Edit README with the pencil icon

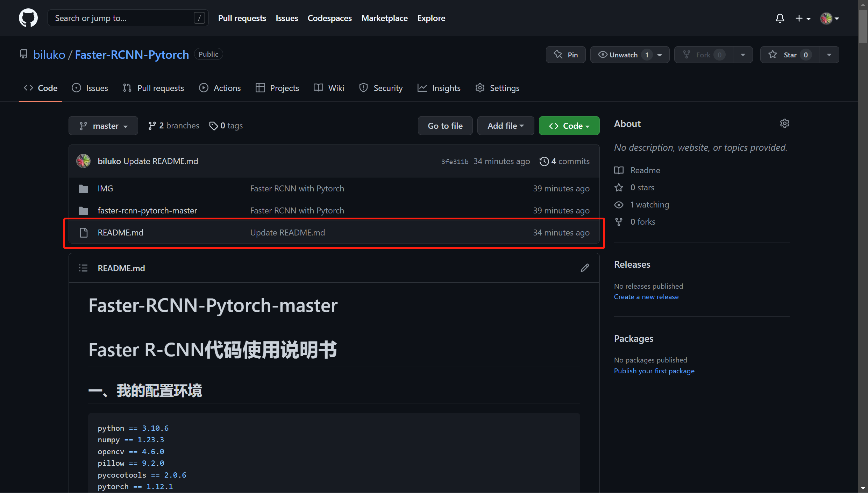[x=585, y=268]
